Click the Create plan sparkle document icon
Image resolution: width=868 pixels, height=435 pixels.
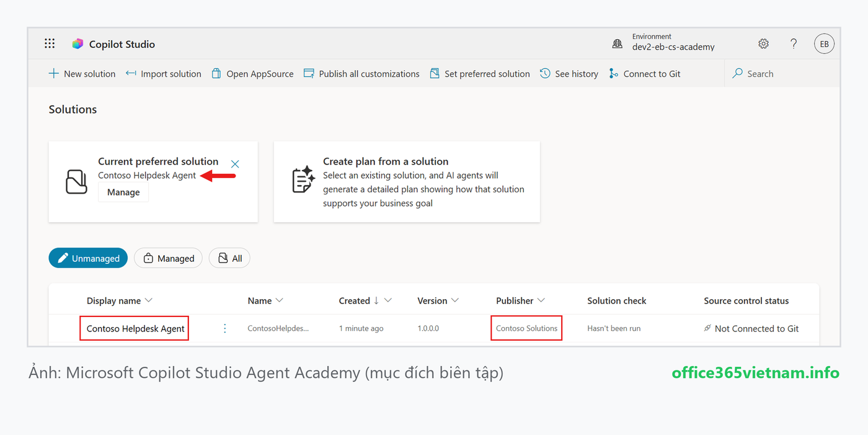(303, 180)
